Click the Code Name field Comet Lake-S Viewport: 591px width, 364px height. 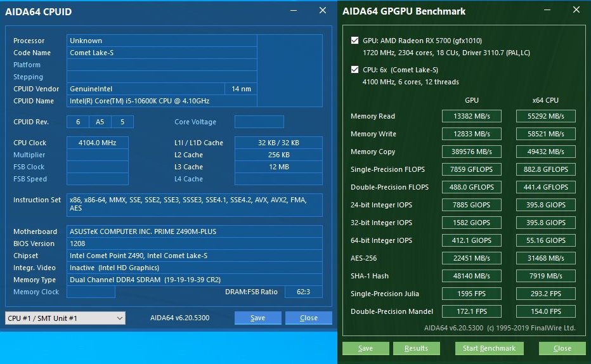162,53
